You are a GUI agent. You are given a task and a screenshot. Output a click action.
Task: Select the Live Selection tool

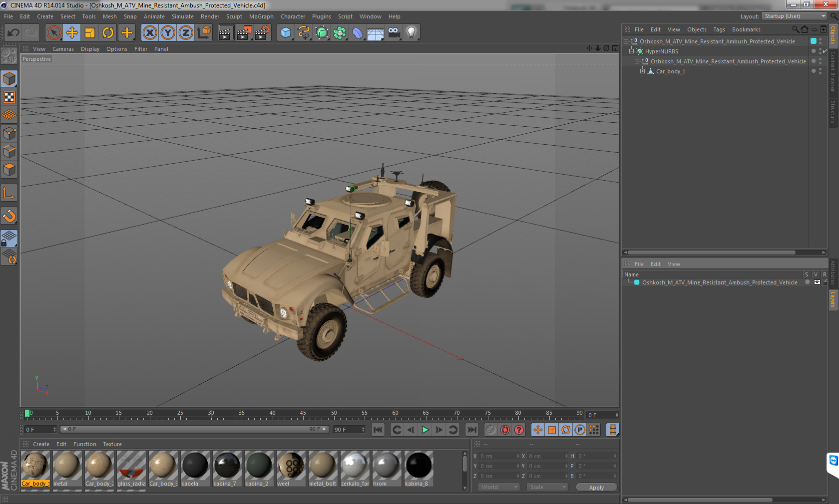click(54, 33)
